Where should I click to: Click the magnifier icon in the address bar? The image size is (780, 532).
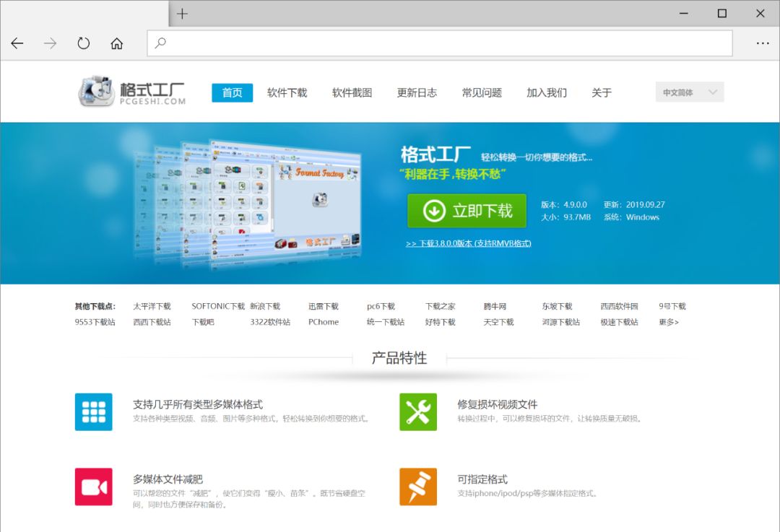coord(160,43)
